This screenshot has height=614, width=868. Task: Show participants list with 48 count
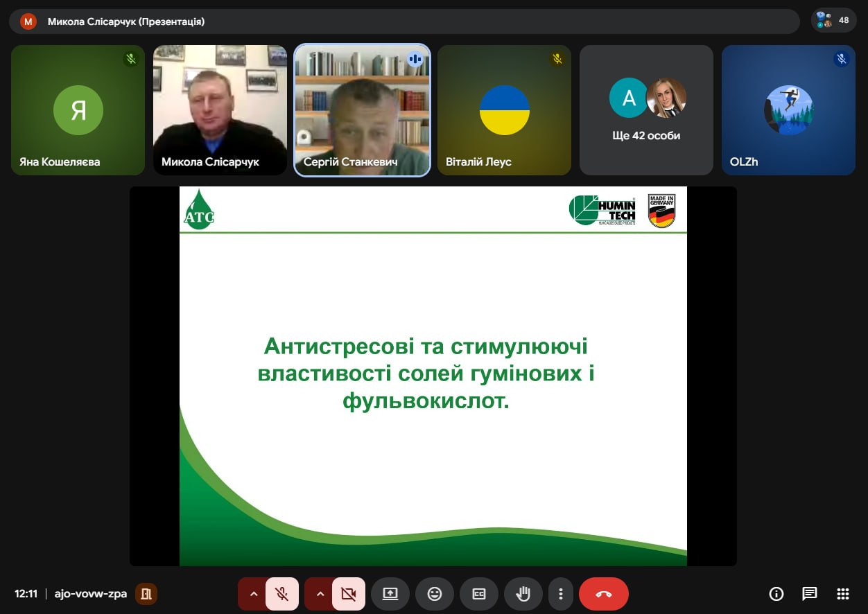click(x=833, y=20)
